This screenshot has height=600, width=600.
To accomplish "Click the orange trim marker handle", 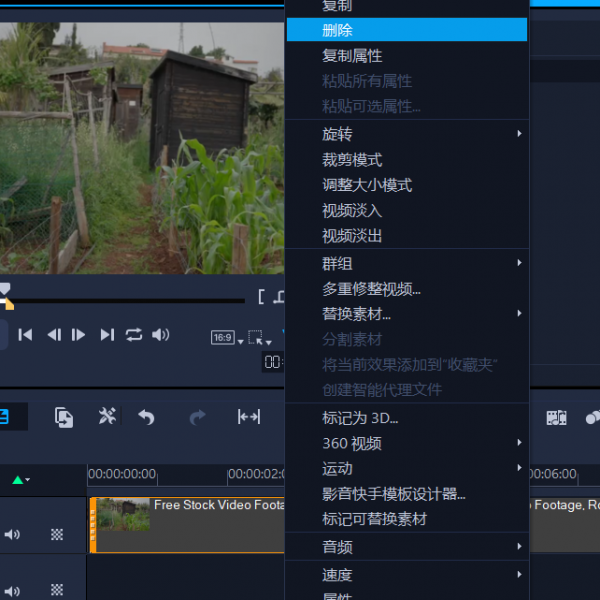I will pos(9,304).
